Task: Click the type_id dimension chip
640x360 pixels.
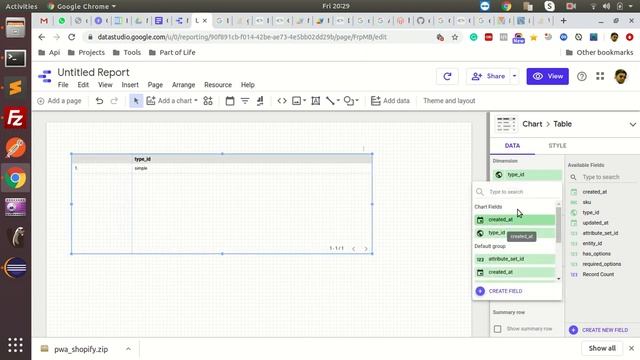Action: [527, 175]
